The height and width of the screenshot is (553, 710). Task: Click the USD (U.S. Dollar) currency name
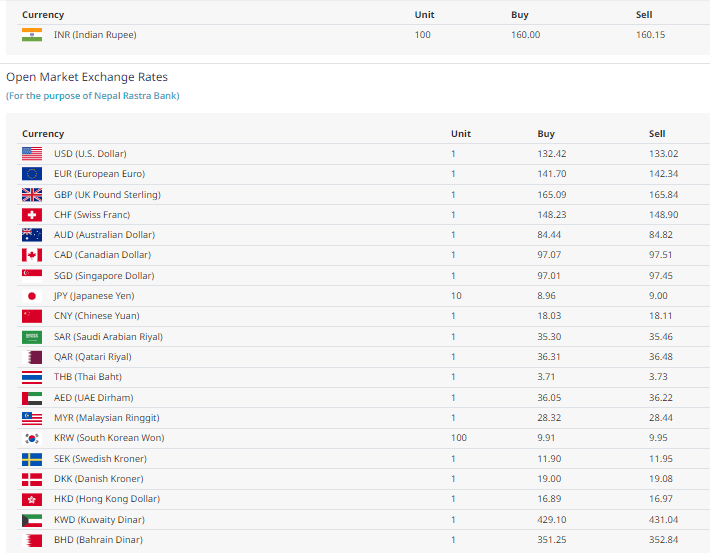click(90, 154)
